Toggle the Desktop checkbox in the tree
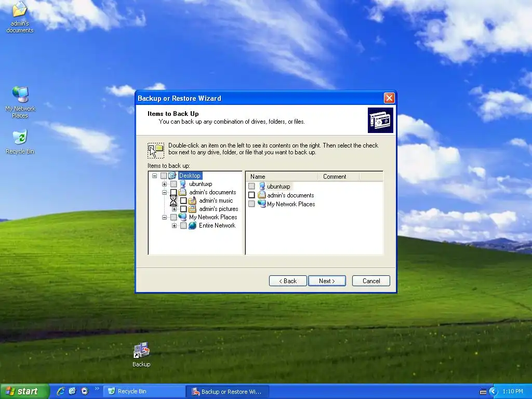Screen dimensions: 532x399 (x=164, y=176)
